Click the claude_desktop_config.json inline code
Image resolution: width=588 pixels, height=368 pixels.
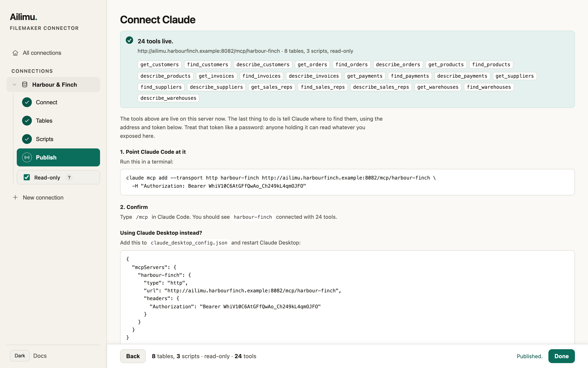(x=189, y=243)
